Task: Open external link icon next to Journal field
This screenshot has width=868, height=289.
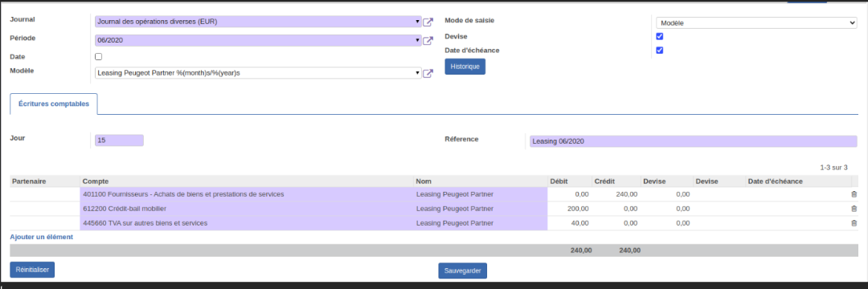Action: (x=428, y=22)
